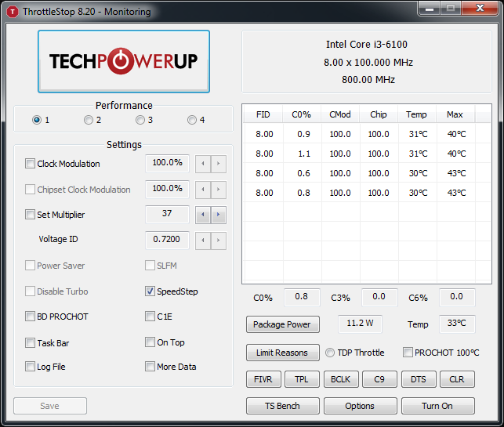The image size is (504, 427).
Task: Click the TechPowerUp logo banner
Action: 124,61
